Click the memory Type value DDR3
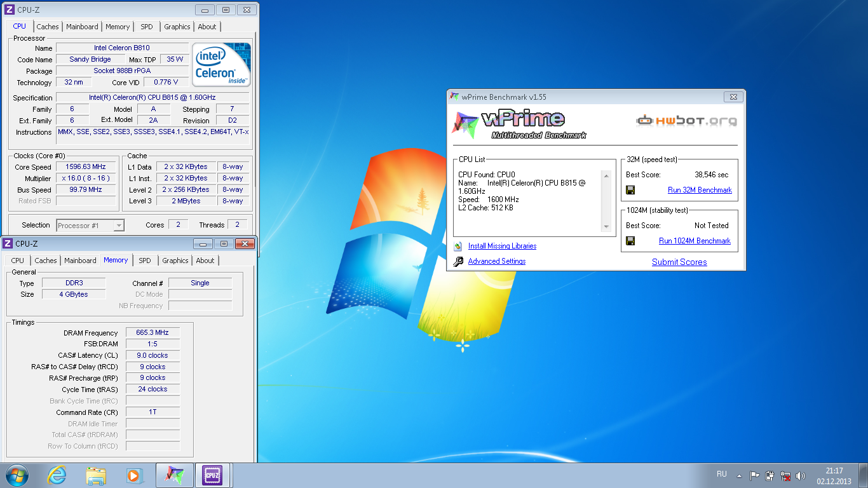The image size is (868, 488). pos(74,283)
